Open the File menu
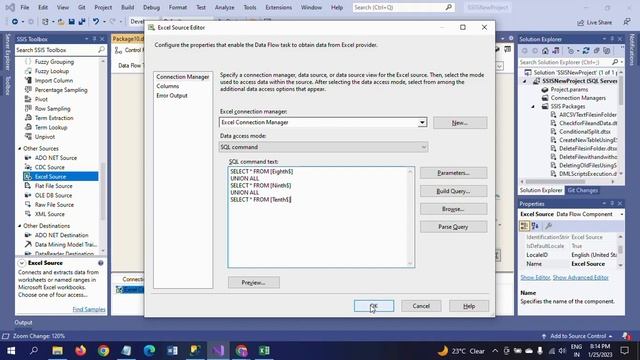 (x=24, y=7)
